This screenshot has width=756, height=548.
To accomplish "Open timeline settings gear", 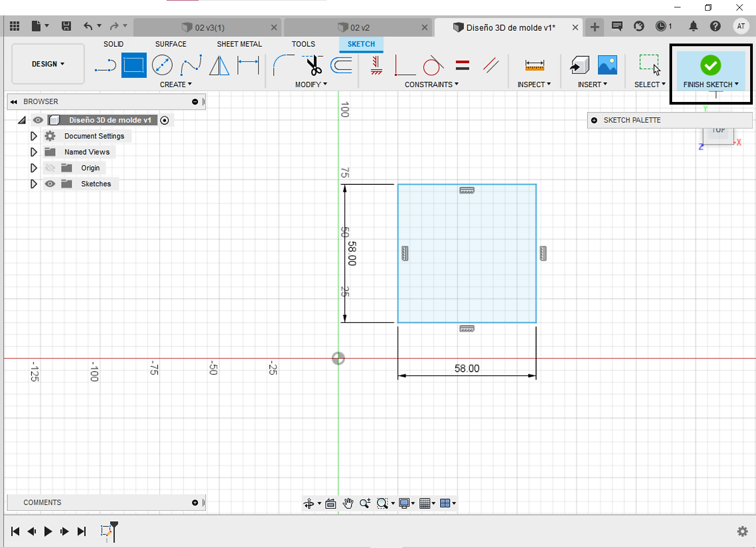I will (743, 531).
